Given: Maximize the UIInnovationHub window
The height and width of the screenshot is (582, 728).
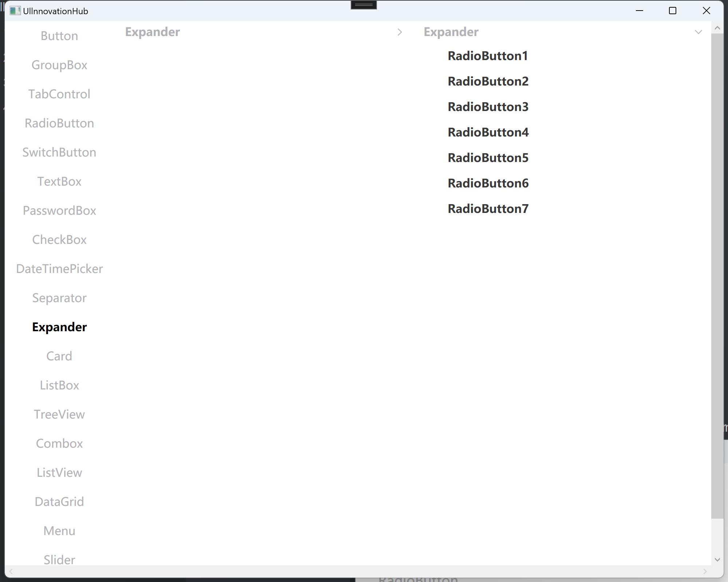Looking at the screenshot, I should 673,11.
